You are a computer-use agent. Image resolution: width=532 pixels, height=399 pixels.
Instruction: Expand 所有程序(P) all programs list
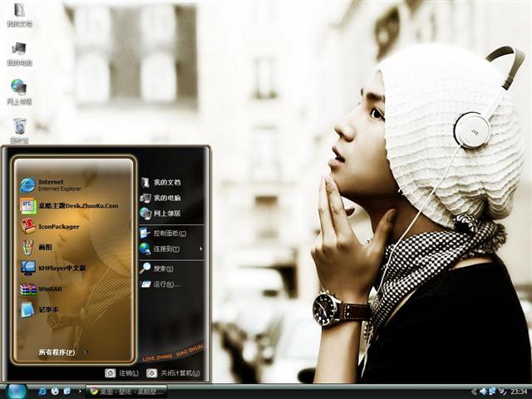click(63, 352)
